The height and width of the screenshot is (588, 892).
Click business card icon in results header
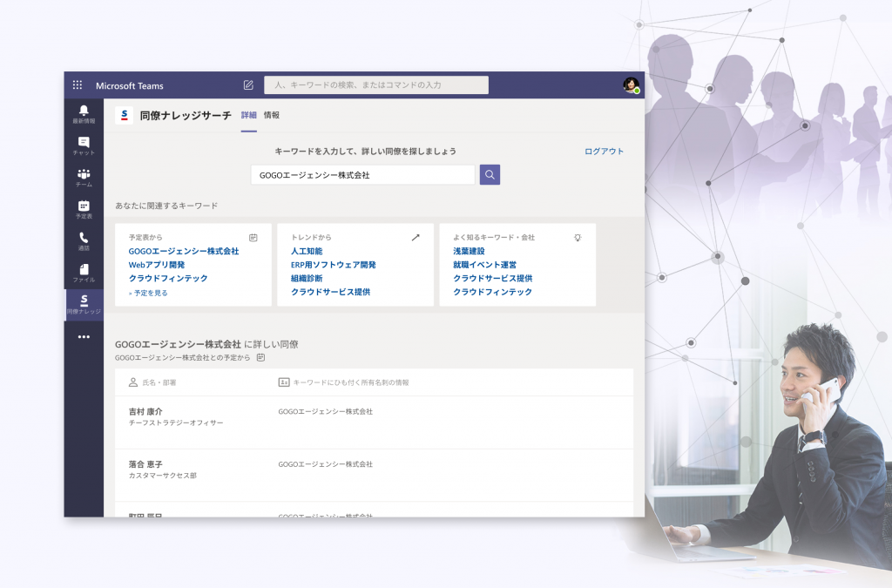click(x=284, y=382)
